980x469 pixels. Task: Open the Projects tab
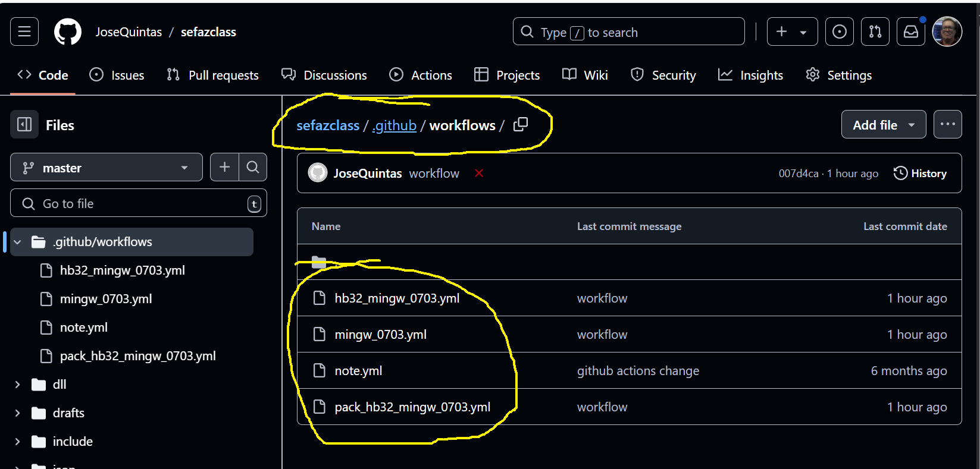(507, 75)
